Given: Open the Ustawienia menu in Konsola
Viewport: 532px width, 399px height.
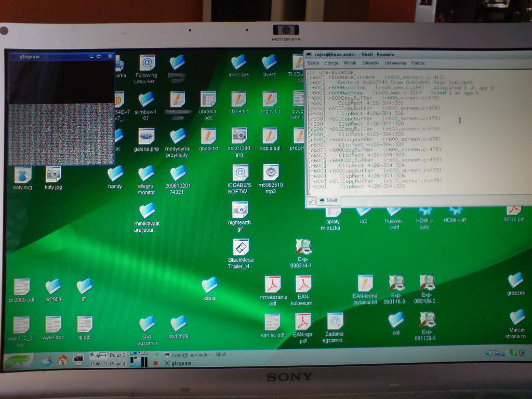Looking at the screenshot, I should (395, 63).
